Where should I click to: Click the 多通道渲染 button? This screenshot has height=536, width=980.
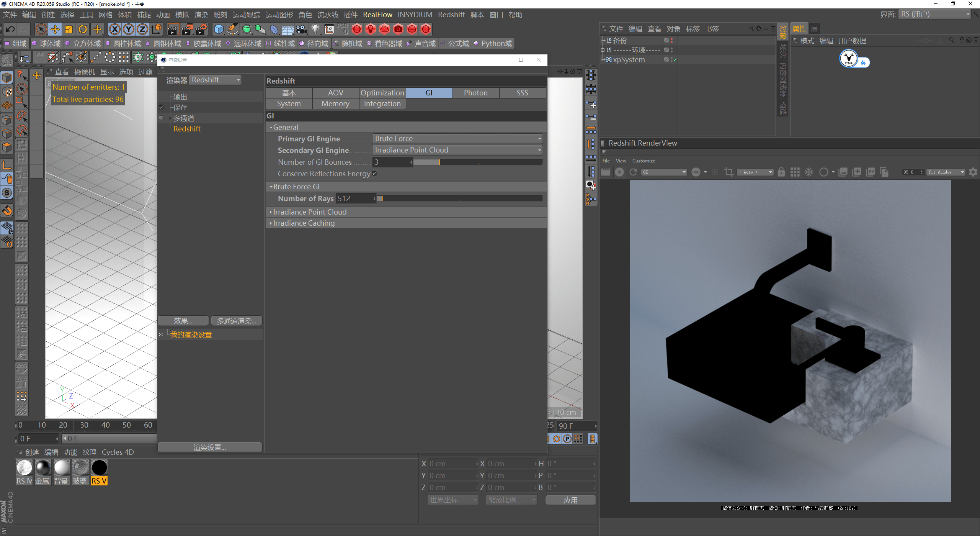pyautogui.click(x=235, y=321)
